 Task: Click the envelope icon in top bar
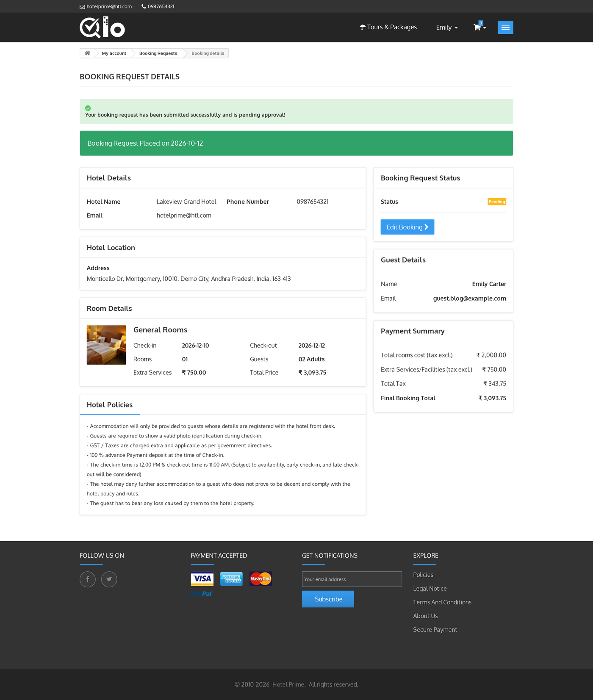coord(82,7)
